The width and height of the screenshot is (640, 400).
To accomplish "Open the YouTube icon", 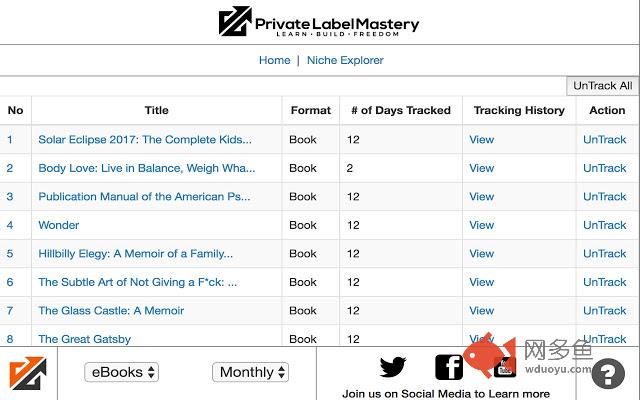I will [505, 367].
